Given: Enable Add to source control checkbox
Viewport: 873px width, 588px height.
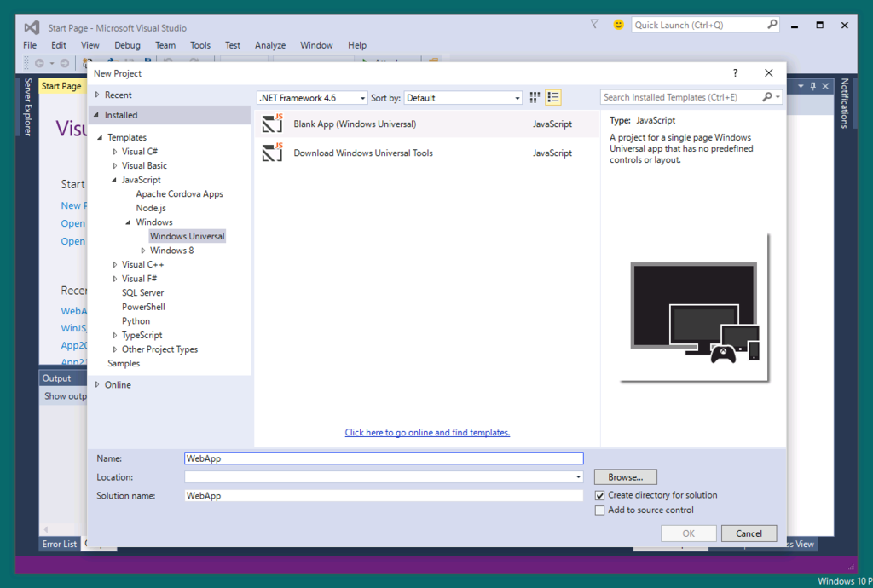Looking at the screenshot, I should click(599, 510).
